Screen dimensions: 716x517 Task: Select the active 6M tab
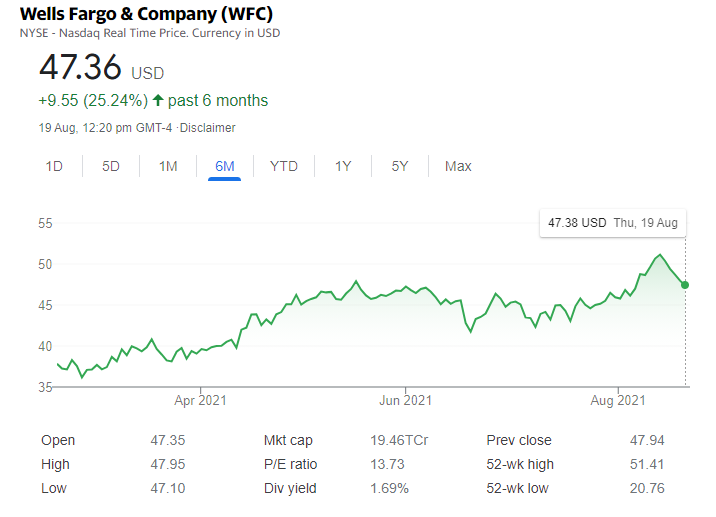click(225, 166)
